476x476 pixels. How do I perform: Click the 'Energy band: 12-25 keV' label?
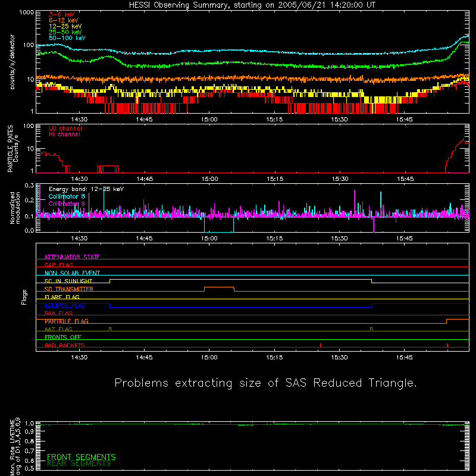(86, 189)
